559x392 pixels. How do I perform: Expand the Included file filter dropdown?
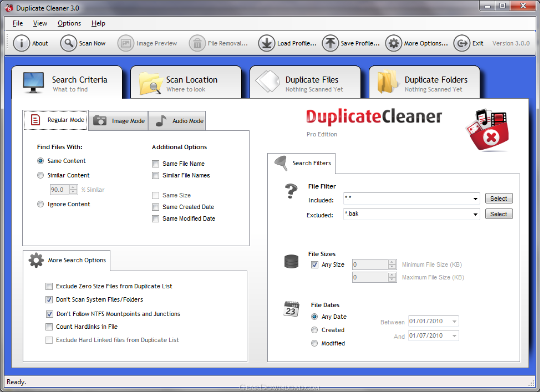coord(475,198)
